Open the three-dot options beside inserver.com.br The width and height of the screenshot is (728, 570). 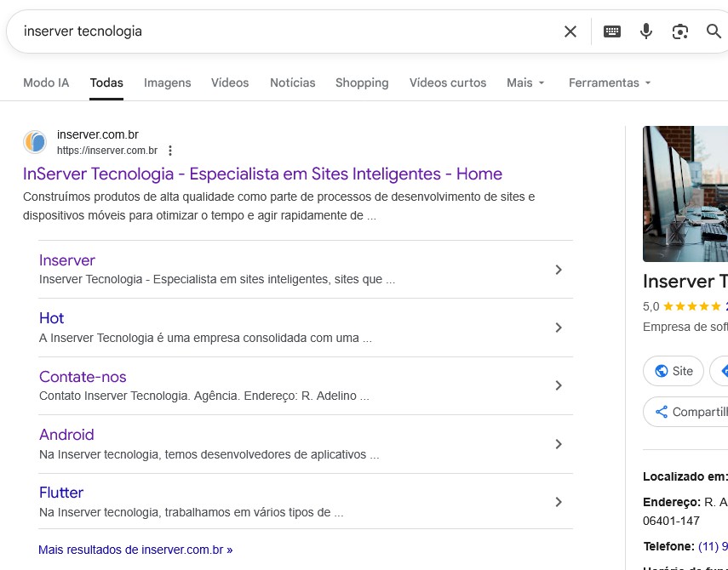pos(170,151)
